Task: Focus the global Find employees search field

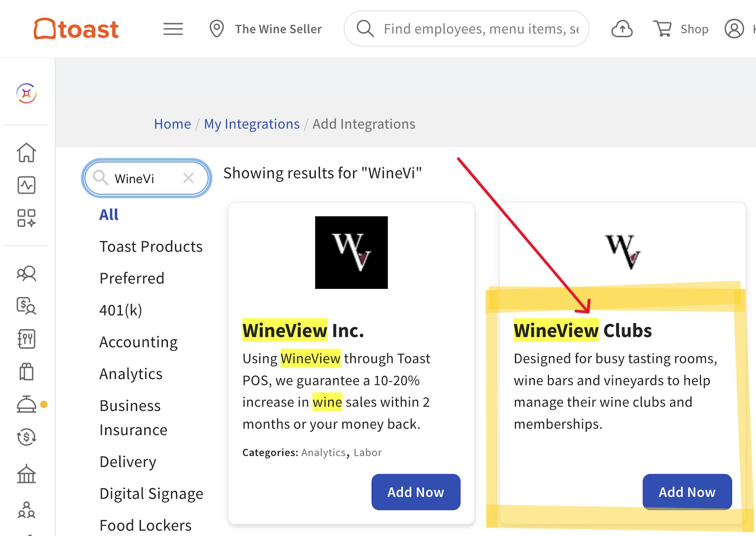Action: (481, 29)
